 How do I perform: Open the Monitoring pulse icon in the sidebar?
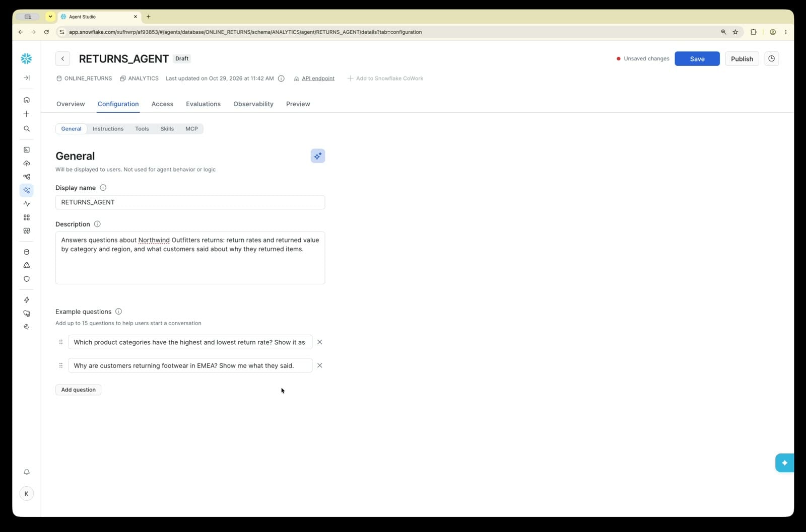pyautogui.click(x=27, y=204)
